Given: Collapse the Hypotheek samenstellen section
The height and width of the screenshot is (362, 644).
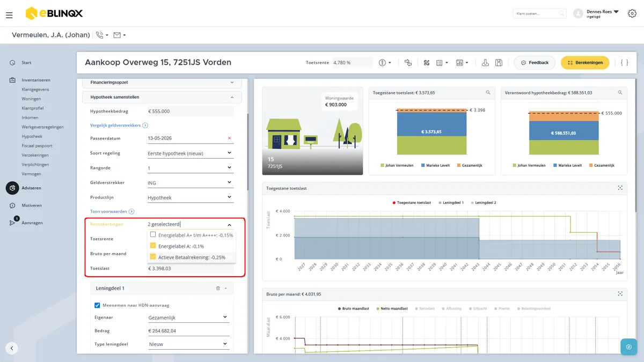Looking at the screenshot, I should click(x=162, y=97).
